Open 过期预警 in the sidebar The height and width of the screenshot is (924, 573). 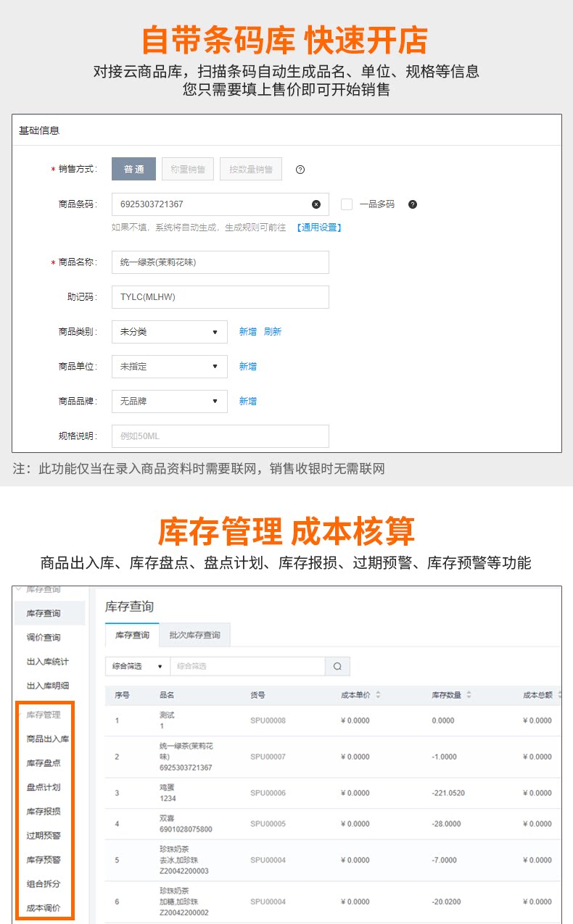tap(44, 836)
